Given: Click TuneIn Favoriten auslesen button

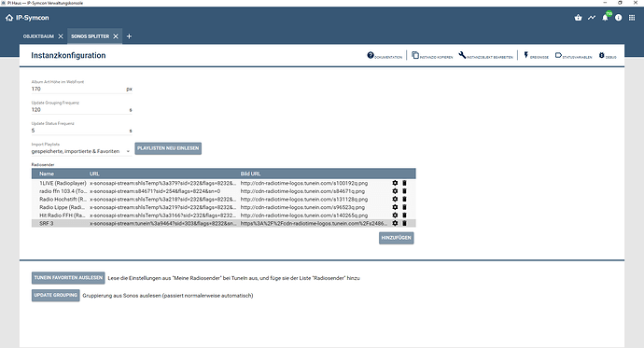Looking at the screenshot, I should pos(68,278).
